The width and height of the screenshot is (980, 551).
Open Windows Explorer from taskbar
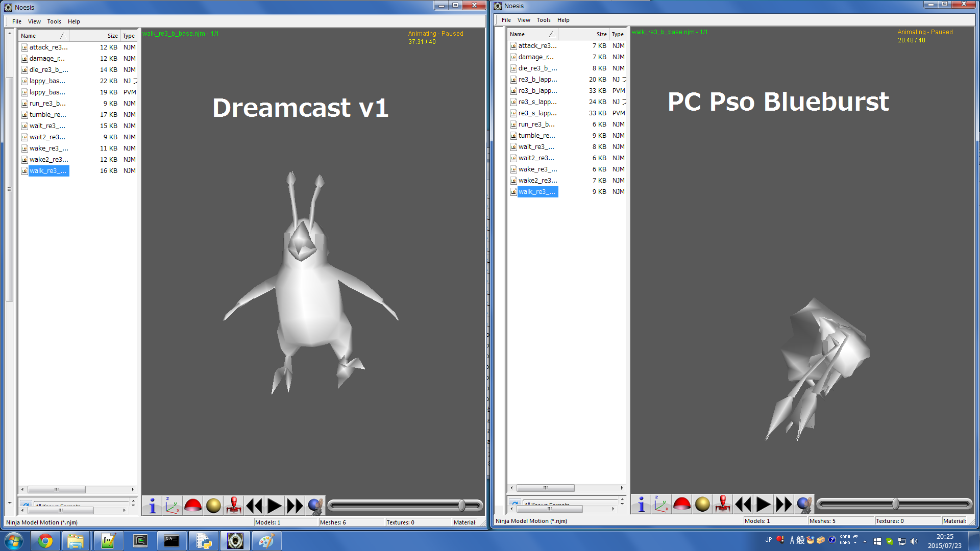[x=76, y=541]
